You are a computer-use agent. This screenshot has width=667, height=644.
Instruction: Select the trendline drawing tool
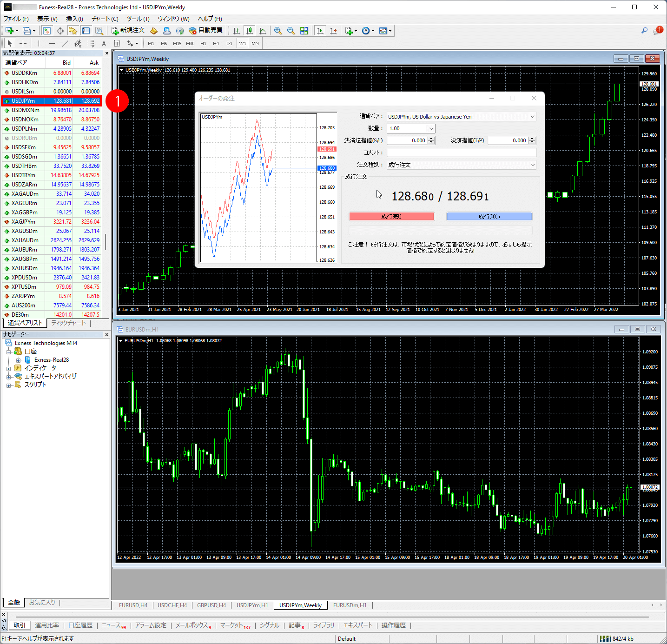pyautogui.click(x=65, y=43)
